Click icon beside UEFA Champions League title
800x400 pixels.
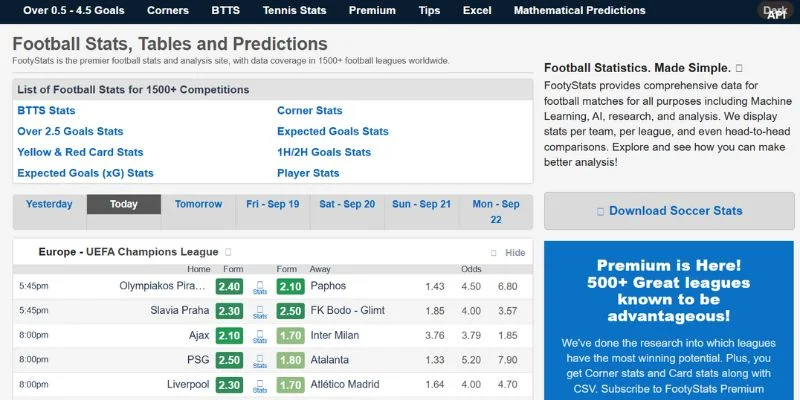click(228, 253)
